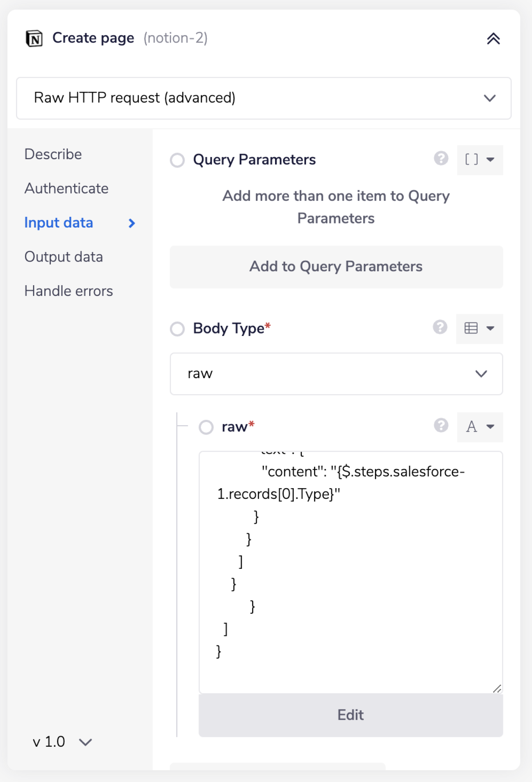Toggle the Query Parameters radio button
The height and width of the screenshot is (782, 532).
[x=177, y=160]
